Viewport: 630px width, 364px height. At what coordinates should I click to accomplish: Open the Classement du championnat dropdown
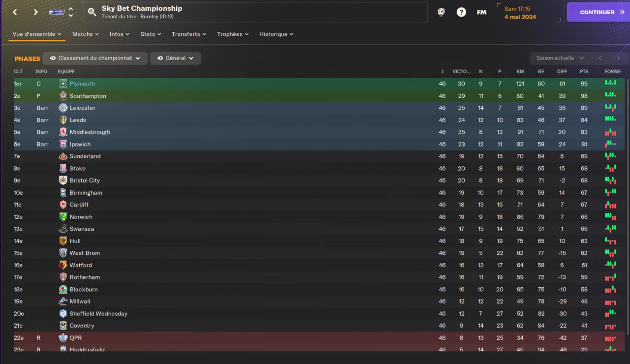[x=95, y=58]
